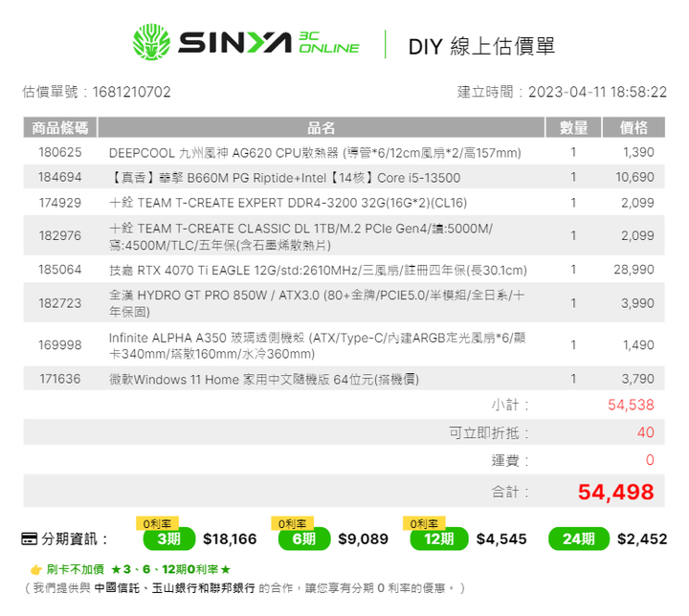Click the 0利率 tag above 6期
Screen dimensions: 689x616
tap(292, 523)
